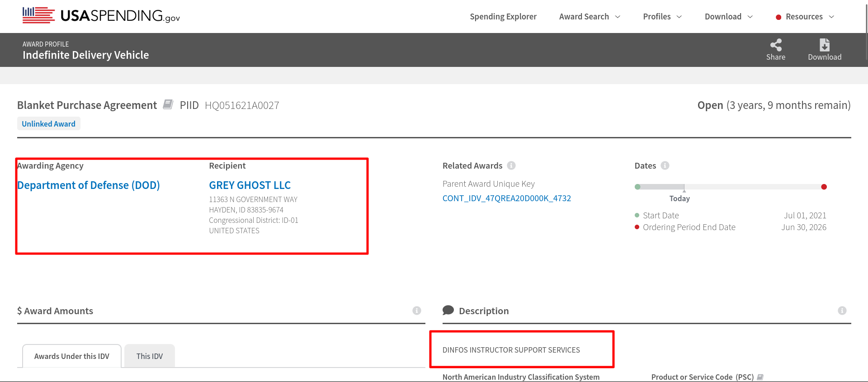This screenshot has height=382, width=868.
Task: Open the glossary icon beside Blanket Purchase Agreement
Action: [168, 104]
